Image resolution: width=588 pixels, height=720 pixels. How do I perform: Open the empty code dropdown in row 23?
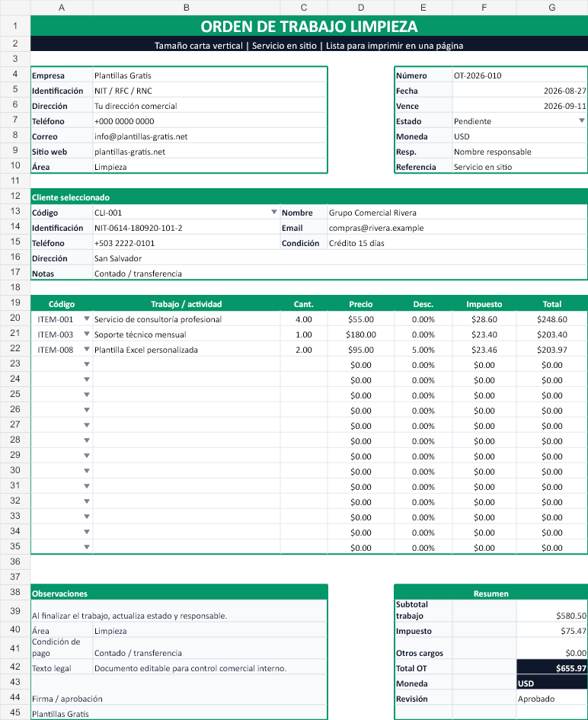coord(87,365)
